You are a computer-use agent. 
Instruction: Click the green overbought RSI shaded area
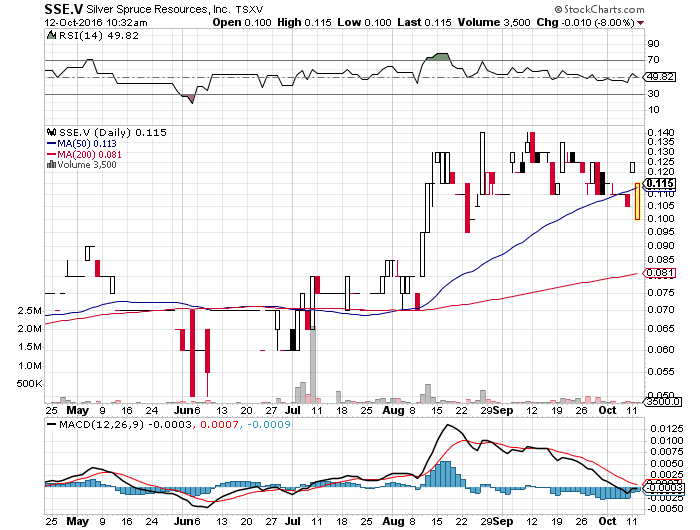pyautogui.click(x=437, y=56)
